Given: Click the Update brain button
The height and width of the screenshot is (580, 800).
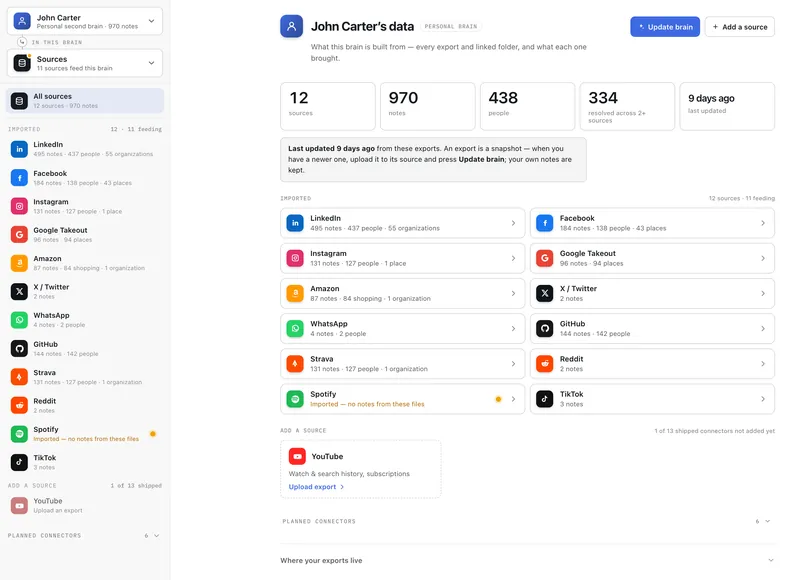Looking at the screenshot, I should (665, 27).
